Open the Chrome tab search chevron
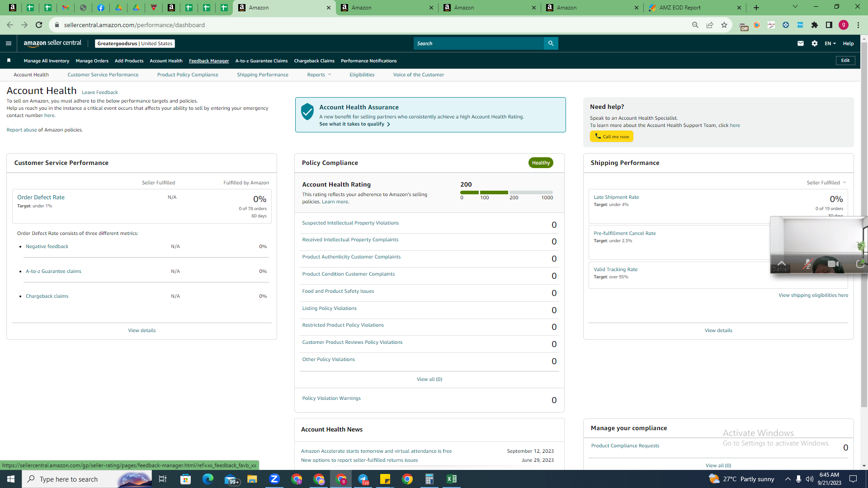Screen dimensions: 868x488 tap(795, 7)
